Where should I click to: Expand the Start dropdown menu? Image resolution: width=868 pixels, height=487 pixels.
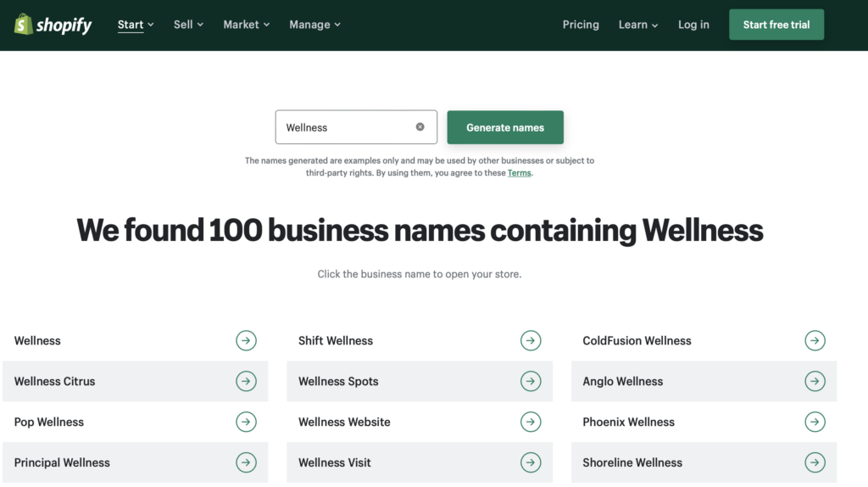click(x=136, y=25)
